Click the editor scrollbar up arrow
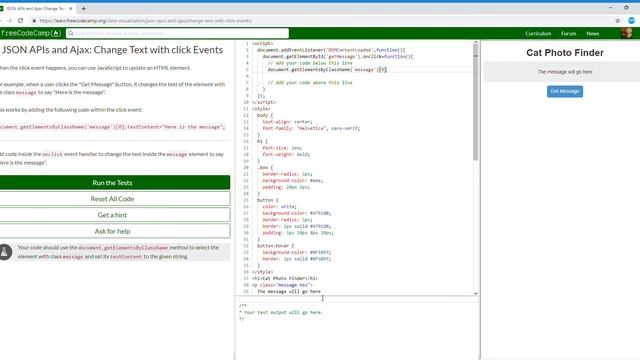Screen dimensions: 640x360 [x=476, y=42]
